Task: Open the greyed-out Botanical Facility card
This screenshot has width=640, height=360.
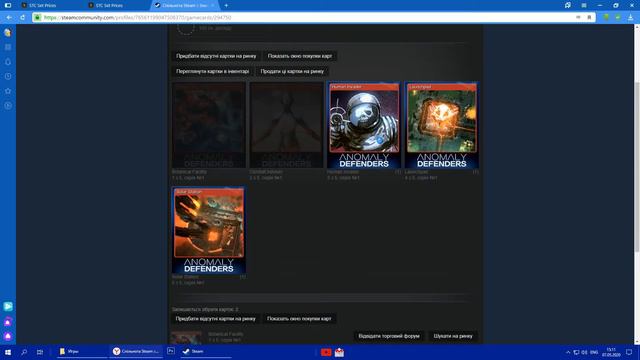Action: pos(209,126)
